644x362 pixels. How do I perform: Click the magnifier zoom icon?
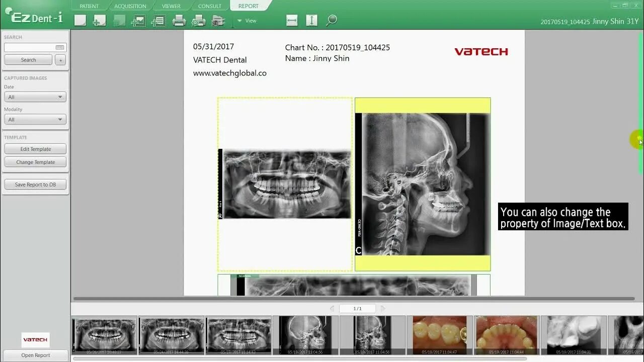tap(331, 20)
